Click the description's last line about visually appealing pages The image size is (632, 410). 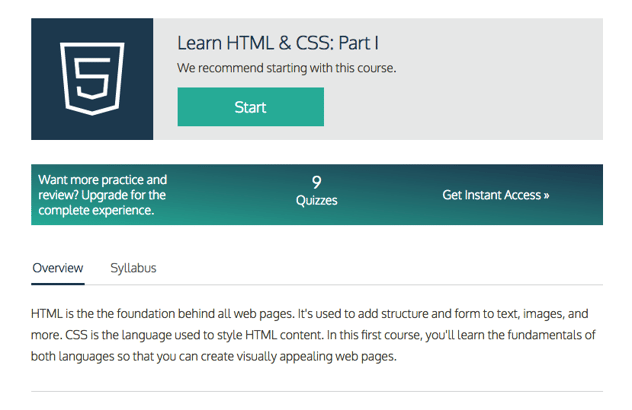coord(214,356)
